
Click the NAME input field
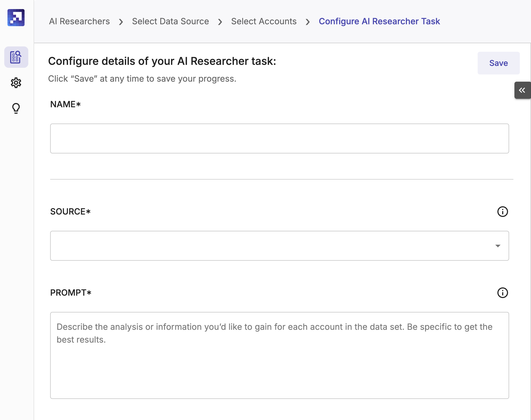click(x=279, y=138)
